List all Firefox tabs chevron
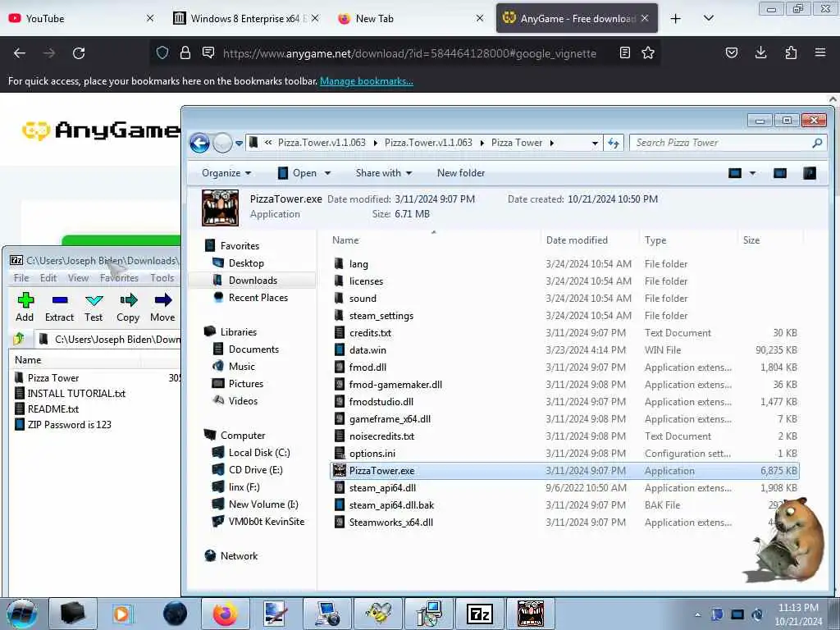This screenshot has width=840, height=630. [x=708, y=18]
